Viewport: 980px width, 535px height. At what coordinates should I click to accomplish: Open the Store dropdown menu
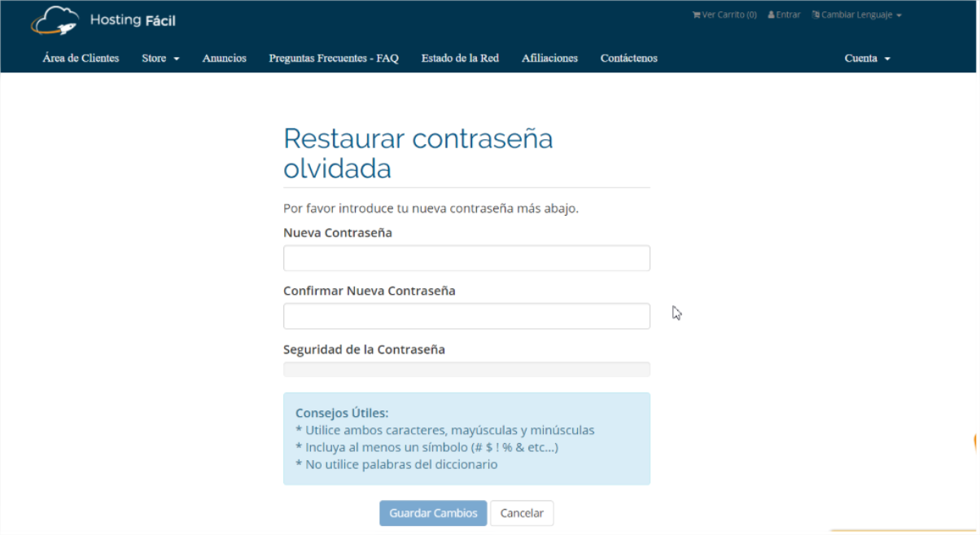point(160,58)
